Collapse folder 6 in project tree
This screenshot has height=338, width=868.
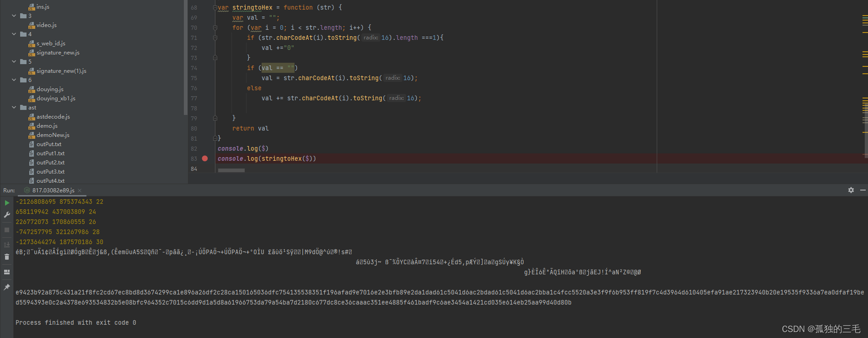[x=14, y=80]
